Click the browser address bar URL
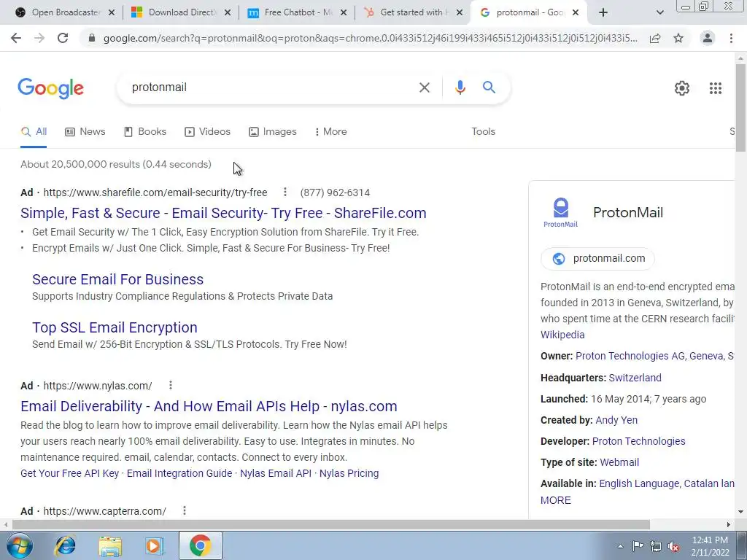Viewport: 747px width, 560px height. (x=370, y=38)
